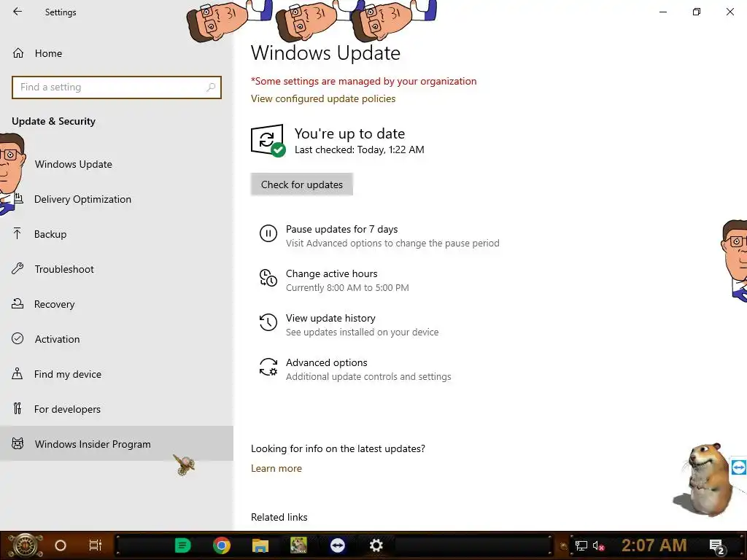Viewport: 747px width, 560px height.
Task: Click the 2:07 AM clock
Action: click(x=654, y=545)
